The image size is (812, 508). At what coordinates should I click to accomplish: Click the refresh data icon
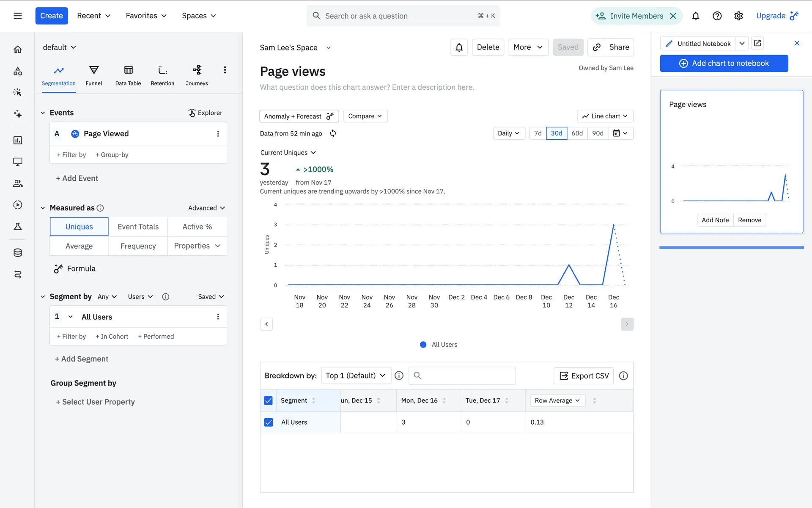click(333, 133)
